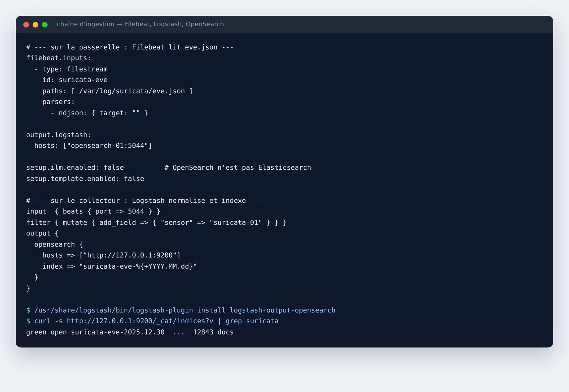Viewport: 569px width, 392px height.
Task: Select the "output.logstash:" line
Action: tap(59, 135)
